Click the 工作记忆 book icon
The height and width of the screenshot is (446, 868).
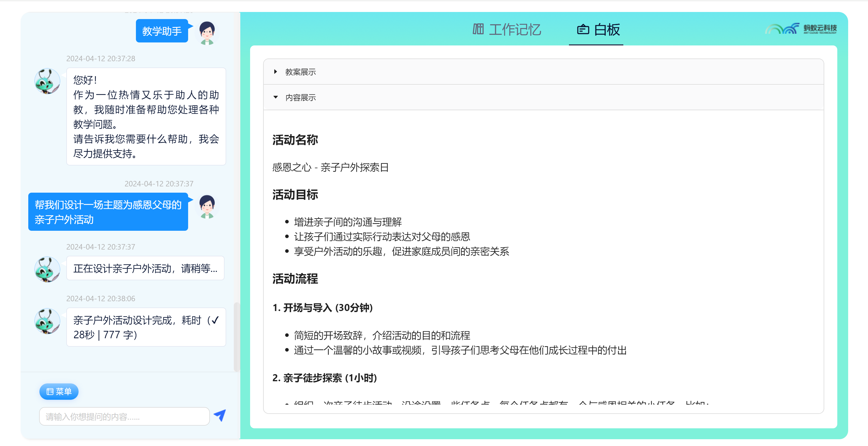(x=478, y=29)
